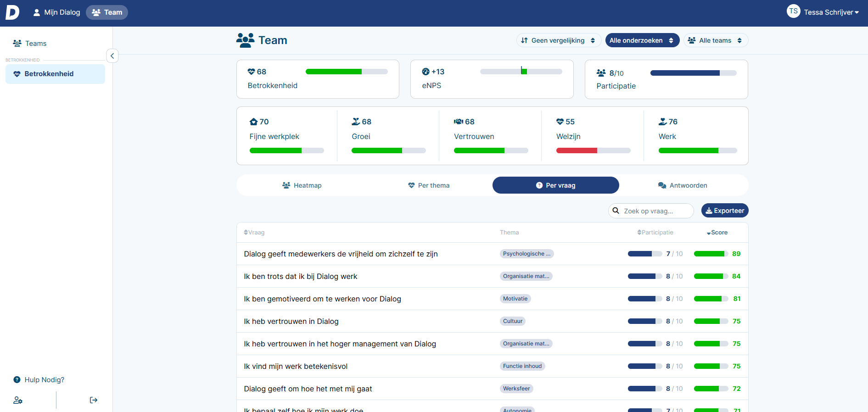Click the Functie inhoud theme tag
Screen dimensions: 868x412
click(522, 366)
